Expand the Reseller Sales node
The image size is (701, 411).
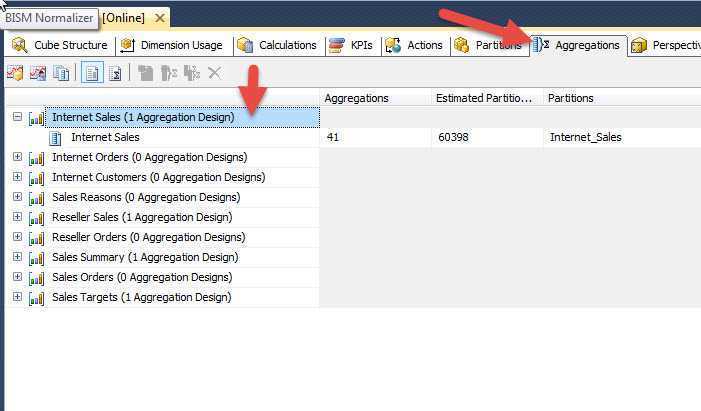[17, 216]
